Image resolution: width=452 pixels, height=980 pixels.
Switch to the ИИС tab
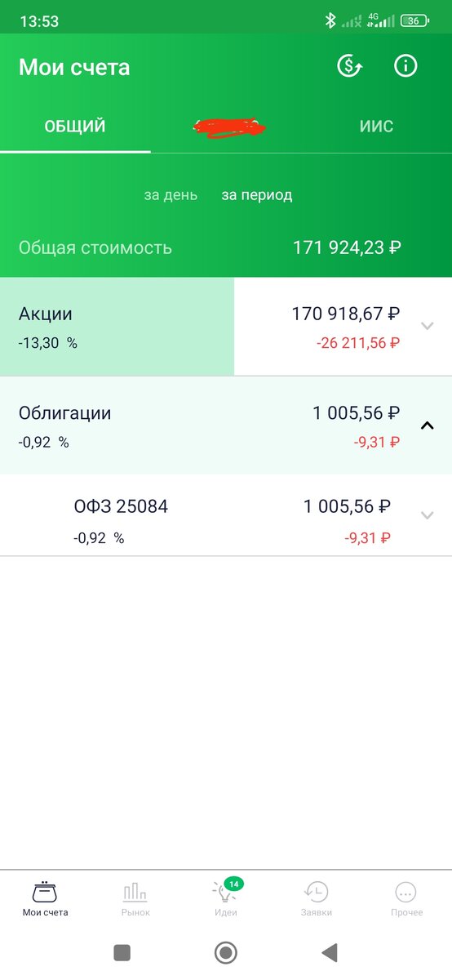point(376,127)
